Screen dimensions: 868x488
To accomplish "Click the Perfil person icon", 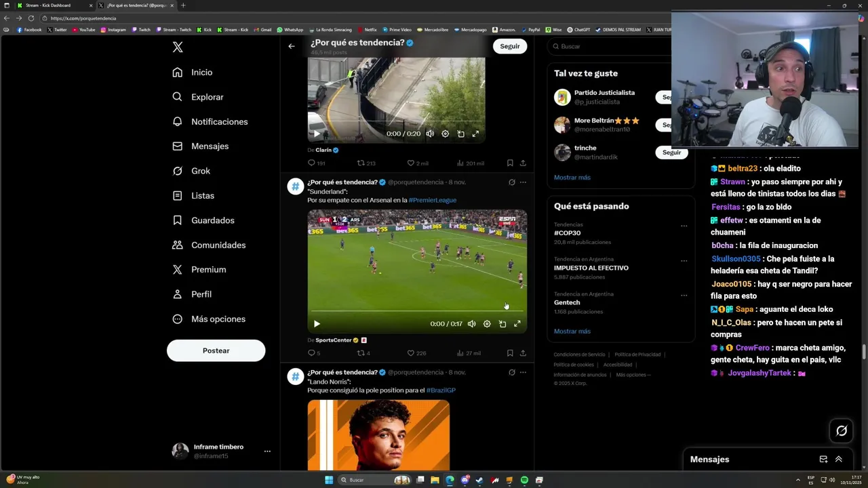I will coord(177,294).
